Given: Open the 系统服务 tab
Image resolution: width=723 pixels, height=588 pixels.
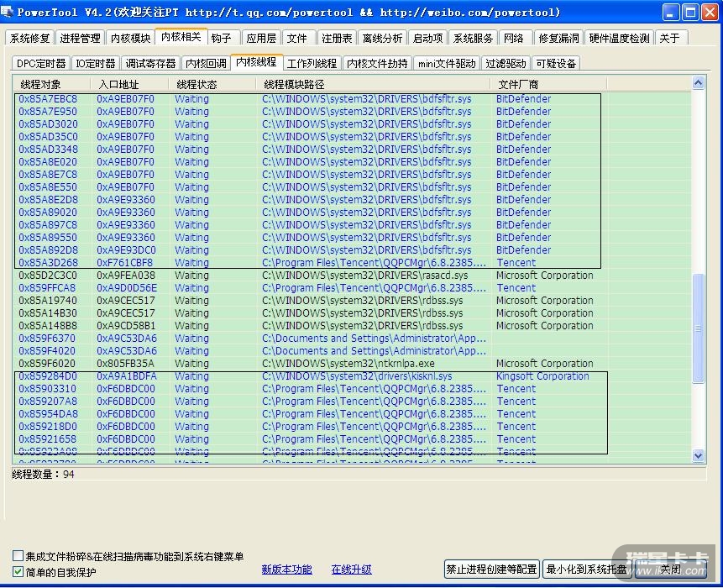Looking at the screenshot, I should 473,39.
